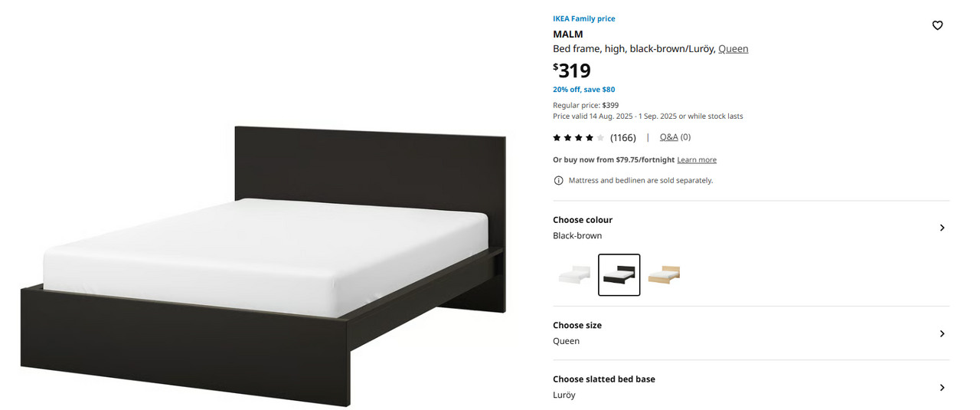Viewport: 980px width, 410px height.
Task: Select the white stained oak colour swatch
Action: point(664,275)
